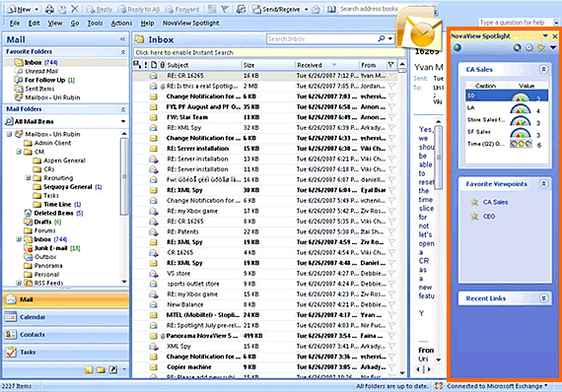562x392 pixels.
Task: Expand the Recruiting folder tree node
Action: (28, 178)
